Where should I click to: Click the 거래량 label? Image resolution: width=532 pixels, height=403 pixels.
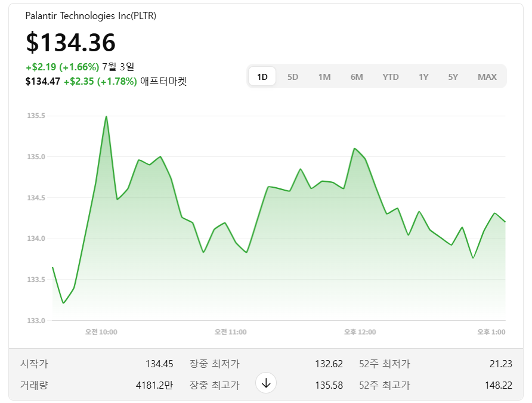34,385
